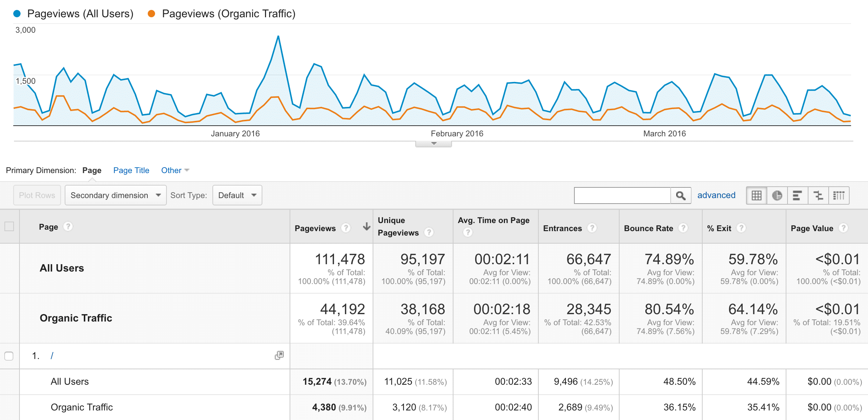Screen dimensions: 868x420
Task: Open the "/" page via new-window icon
Action: tap(279, 356)
